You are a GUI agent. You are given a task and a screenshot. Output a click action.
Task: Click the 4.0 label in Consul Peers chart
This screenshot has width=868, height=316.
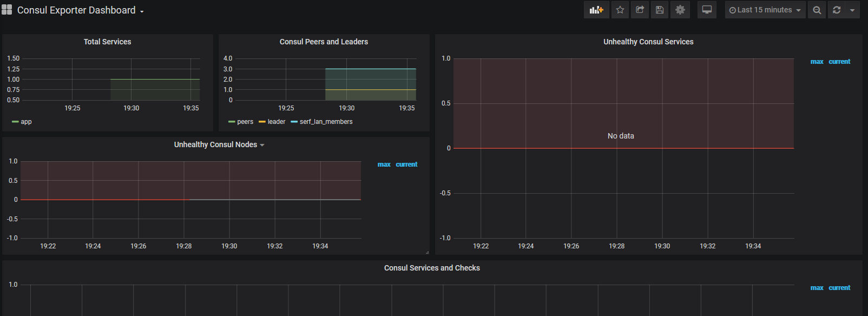point(228,58)
